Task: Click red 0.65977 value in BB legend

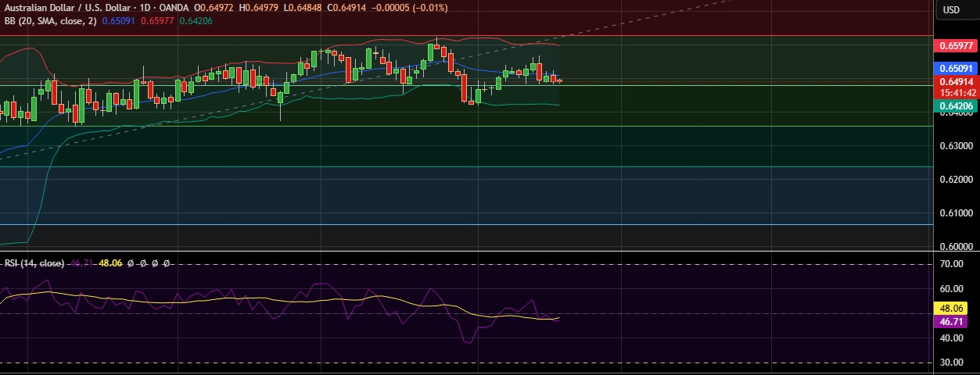Action: click(157, 21)
